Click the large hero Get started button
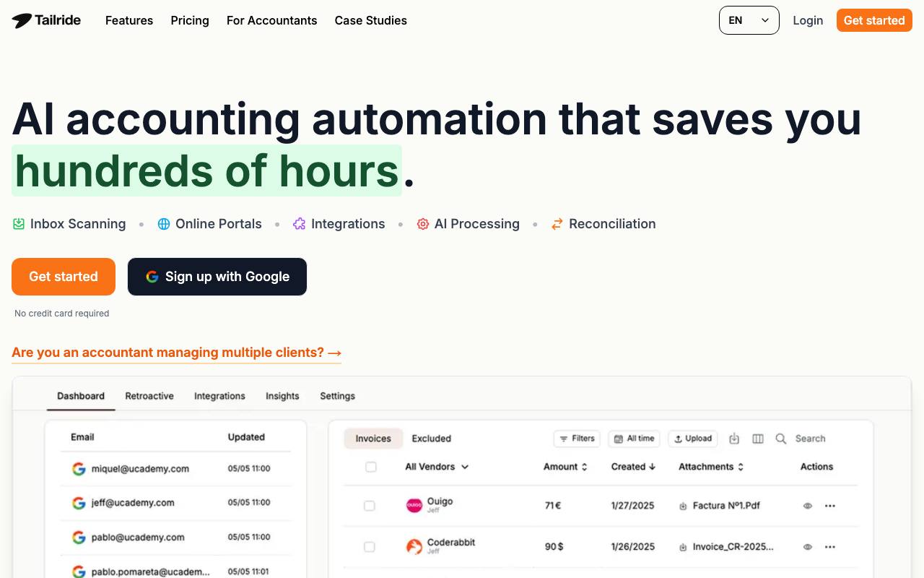 pos(64,277)
